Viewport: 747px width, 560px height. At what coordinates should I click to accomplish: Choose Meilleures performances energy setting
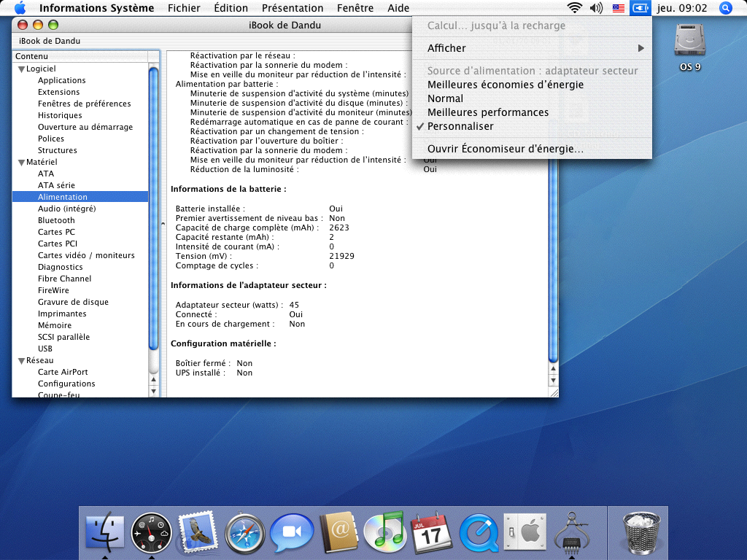(x=532, y=112)
